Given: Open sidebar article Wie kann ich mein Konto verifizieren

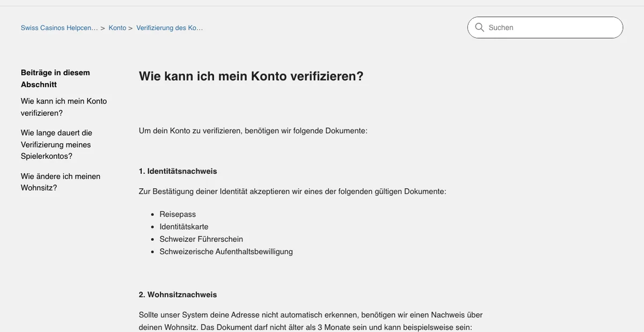Looking at the screenshot, I should point(64,107).
